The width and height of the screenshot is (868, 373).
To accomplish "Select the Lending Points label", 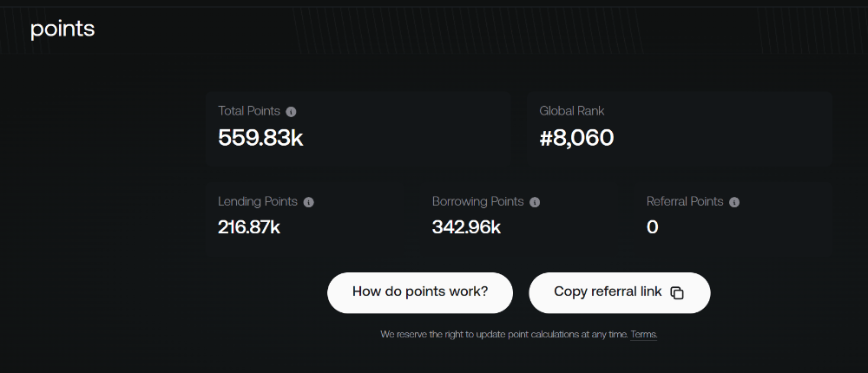I will coord(258,201).
